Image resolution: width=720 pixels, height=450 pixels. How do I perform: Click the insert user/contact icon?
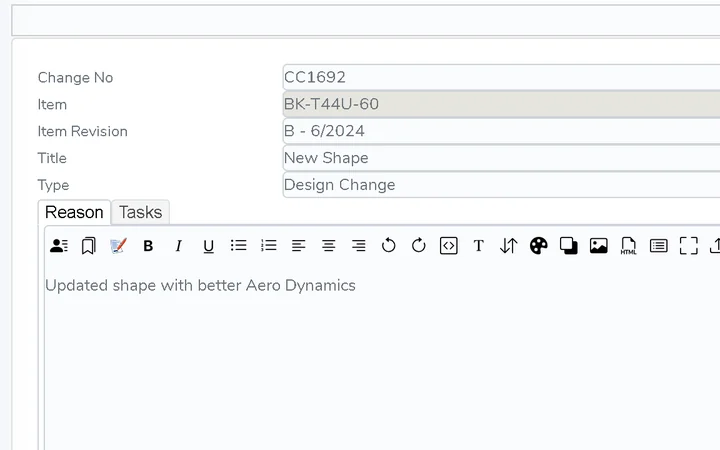(x=59, y=246)
